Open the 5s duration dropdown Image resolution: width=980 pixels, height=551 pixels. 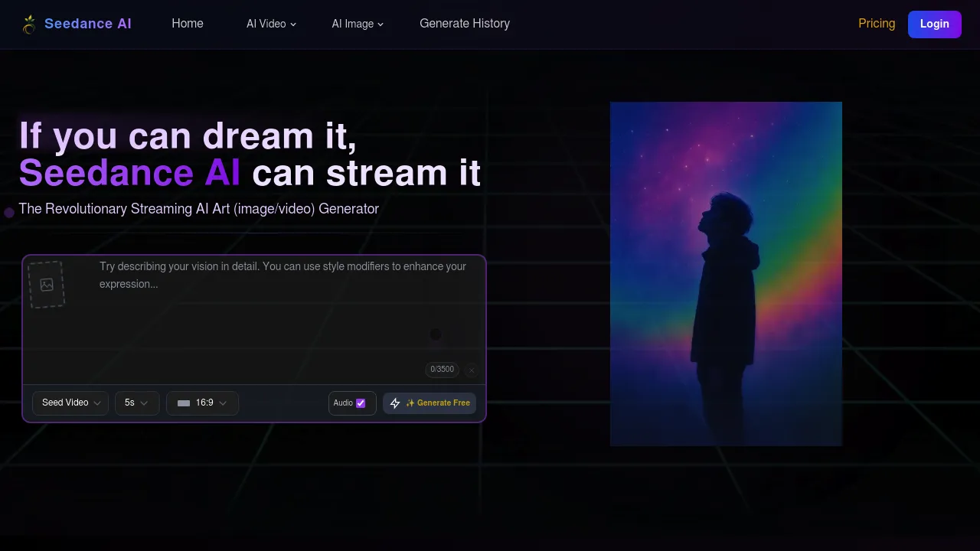[137, 403]
